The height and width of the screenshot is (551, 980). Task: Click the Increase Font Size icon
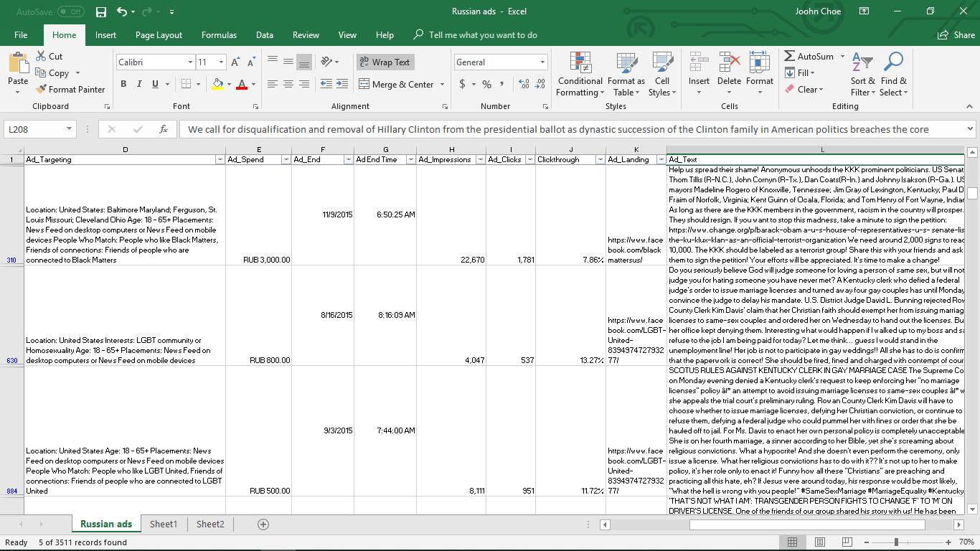[235, 62]
